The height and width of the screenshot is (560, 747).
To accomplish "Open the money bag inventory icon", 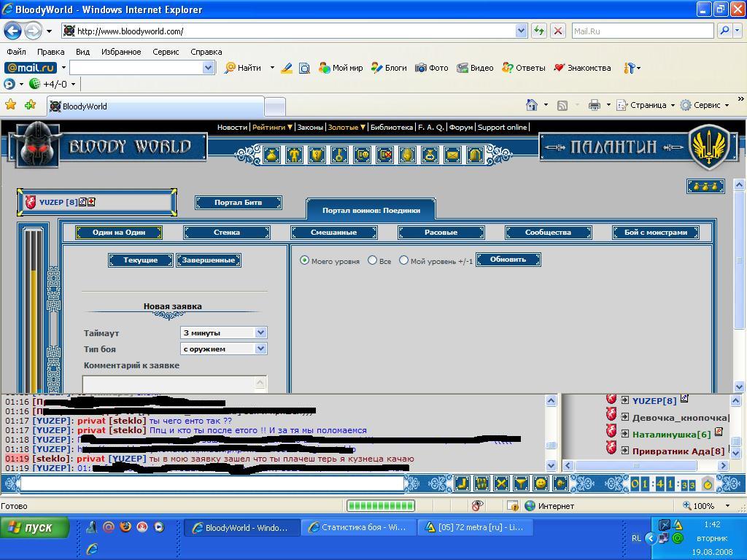I will click(x=272, y=155).
